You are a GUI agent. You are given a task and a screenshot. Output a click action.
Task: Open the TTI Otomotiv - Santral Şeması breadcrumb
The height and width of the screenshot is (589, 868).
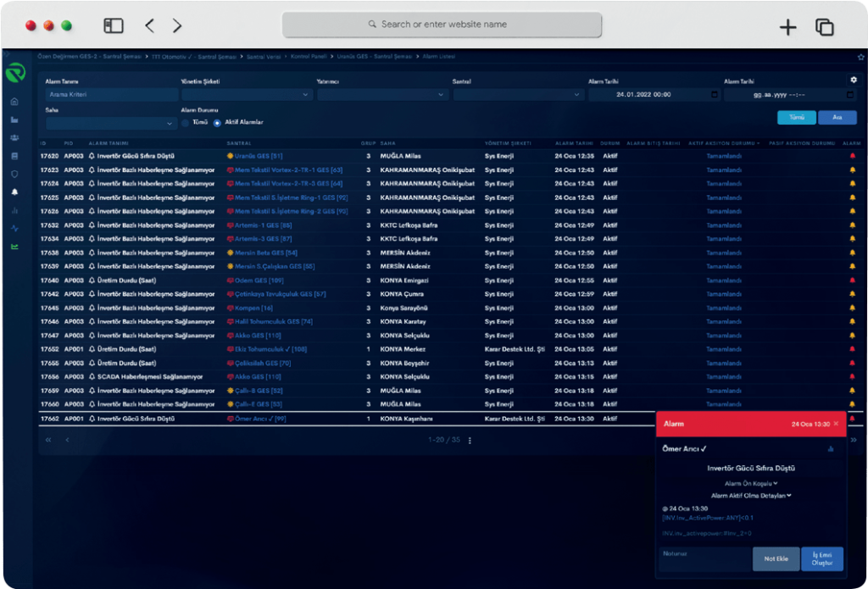pos(194,57)
